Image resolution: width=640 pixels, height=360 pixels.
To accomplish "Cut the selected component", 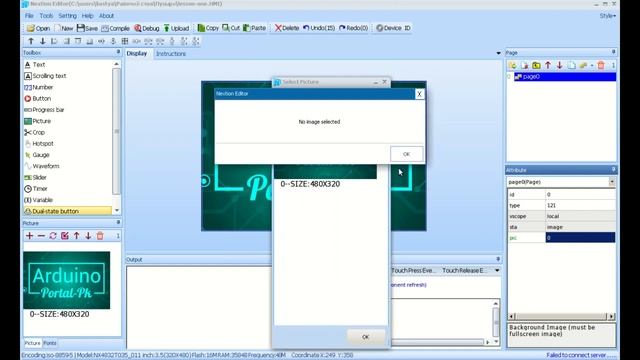I will (x=231, y=28).
